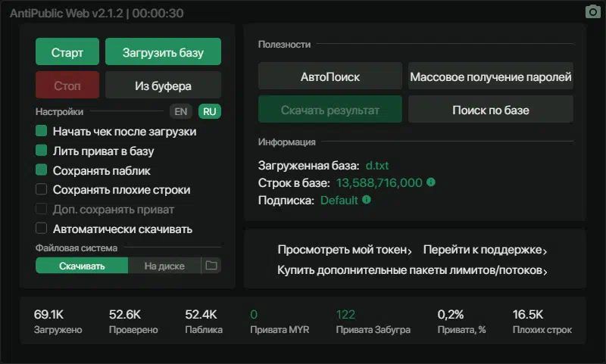Click the Полезности section header
606x364 pixels.
284,45
